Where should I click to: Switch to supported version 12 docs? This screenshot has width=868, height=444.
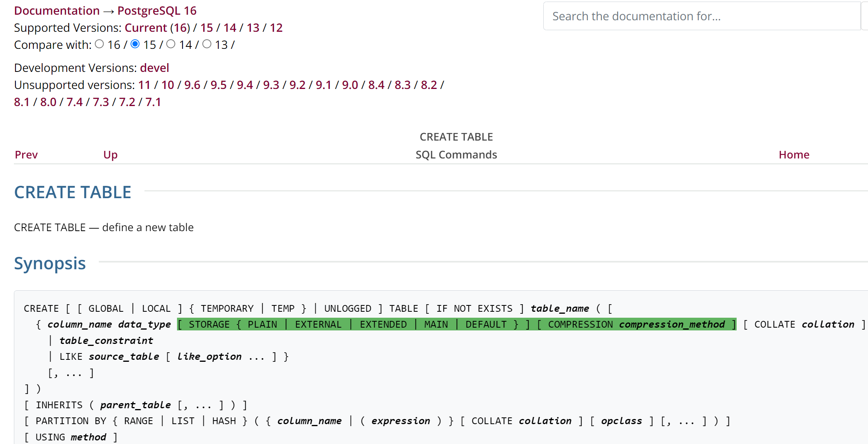276,28
